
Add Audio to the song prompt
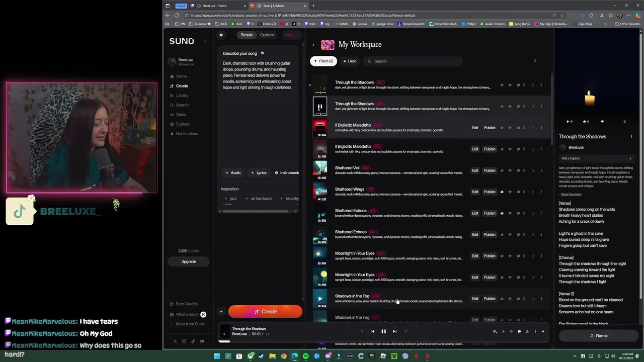[x=233, y=173]
